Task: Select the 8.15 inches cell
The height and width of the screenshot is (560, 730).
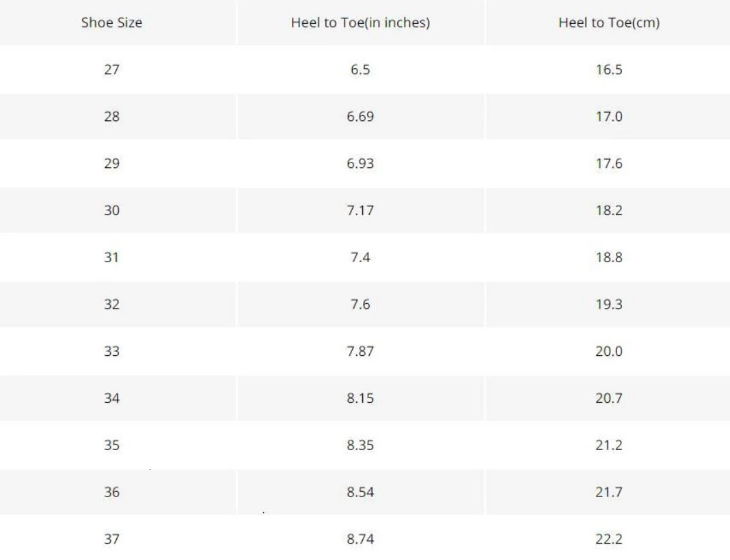Action: click(x=360, y=398)
